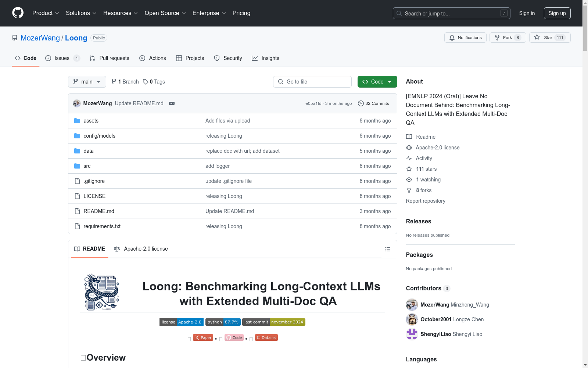Click the Sign up button

coord(557,13)
